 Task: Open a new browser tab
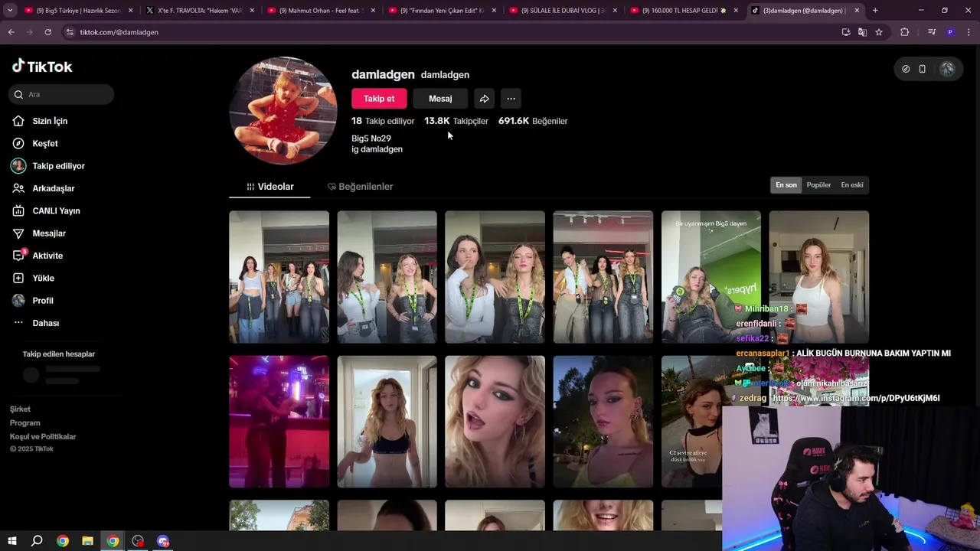tap(875, 11)
